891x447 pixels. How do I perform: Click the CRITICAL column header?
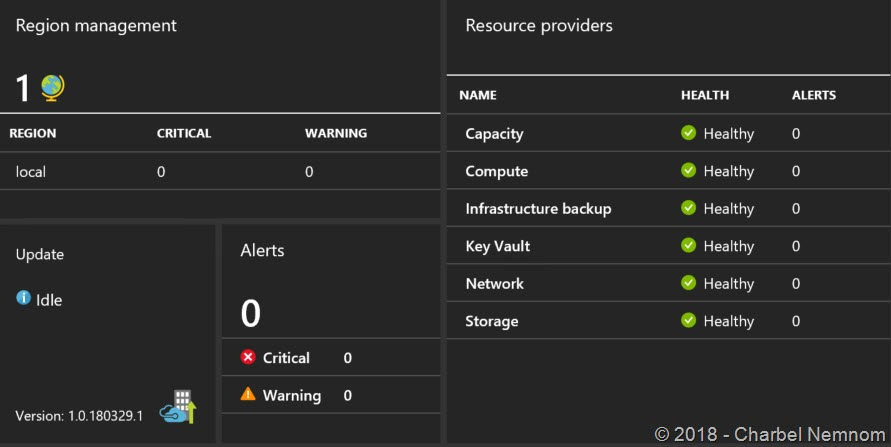pos(184,133)
